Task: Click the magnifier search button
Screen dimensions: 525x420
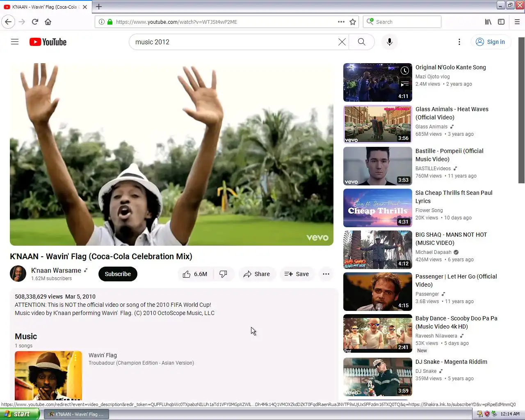Action: click(361, 42)
